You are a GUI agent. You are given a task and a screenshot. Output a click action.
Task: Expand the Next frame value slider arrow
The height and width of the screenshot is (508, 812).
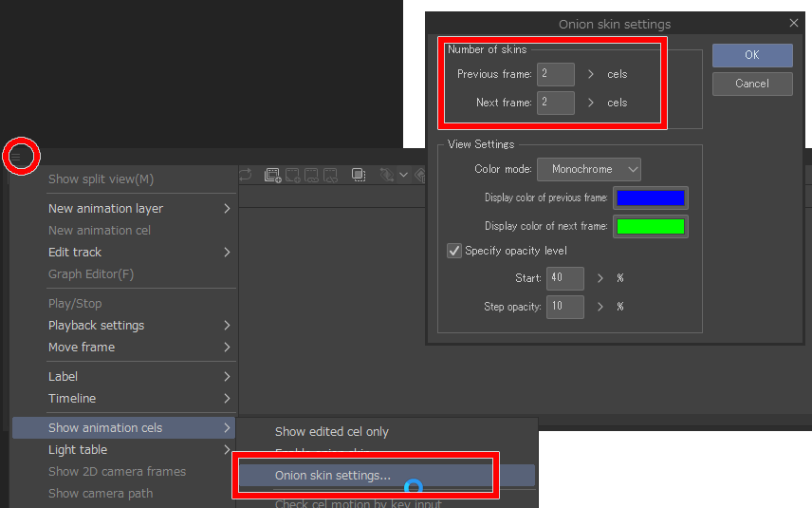590,103
